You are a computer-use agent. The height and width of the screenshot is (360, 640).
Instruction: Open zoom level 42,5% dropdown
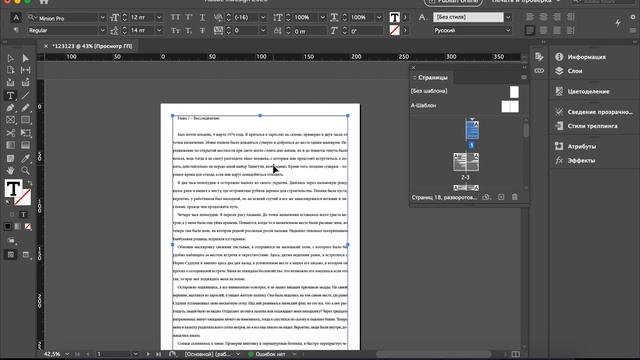pos(67,354)
